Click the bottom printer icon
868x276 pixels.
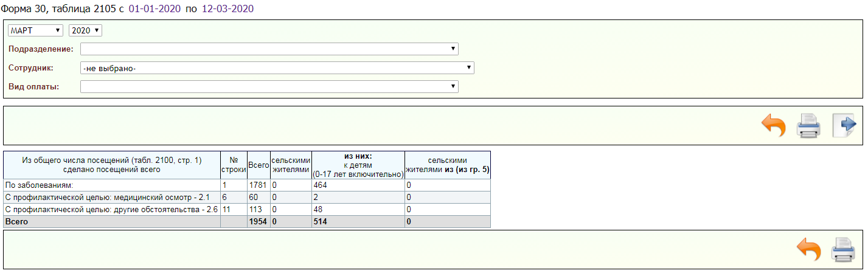tap(844, 250)
